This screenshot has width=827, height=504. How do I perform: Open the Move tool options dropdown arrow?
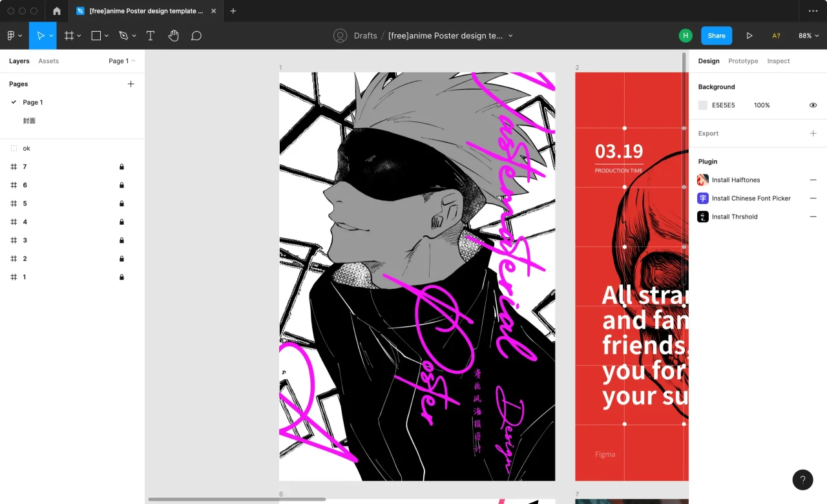pyautogui.click(x=51, y=36)
